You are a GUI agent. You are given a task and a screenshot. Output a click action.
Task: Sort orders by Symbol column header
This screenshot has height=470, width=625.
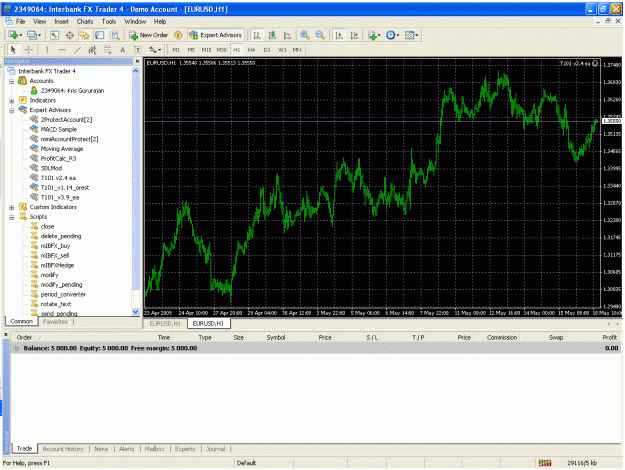(x=276, y=338)
